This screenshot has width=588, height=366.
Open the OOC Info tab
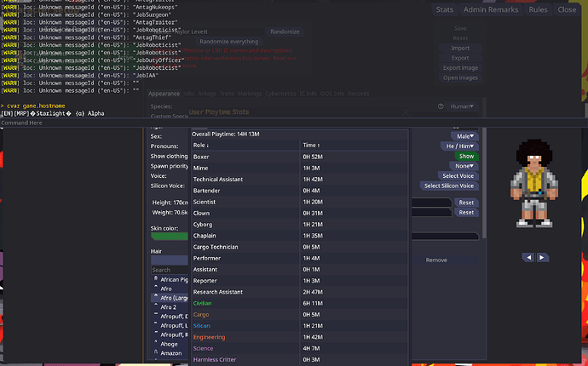pyautogui.click(x=332, y=94)
